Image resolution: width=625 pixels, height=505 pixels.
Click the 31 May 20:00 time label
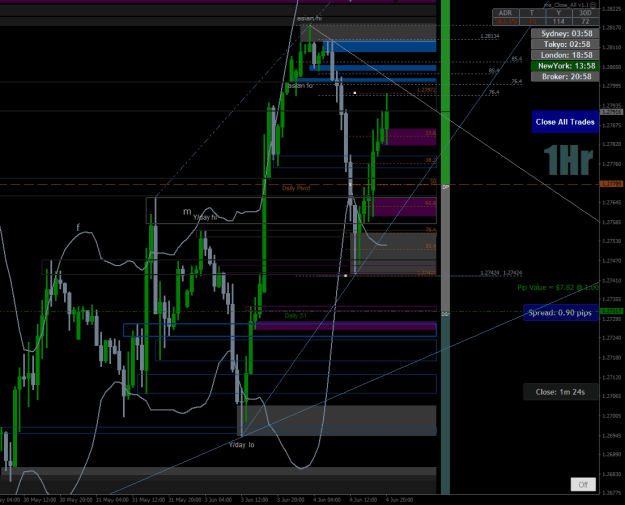coord(185,500)
